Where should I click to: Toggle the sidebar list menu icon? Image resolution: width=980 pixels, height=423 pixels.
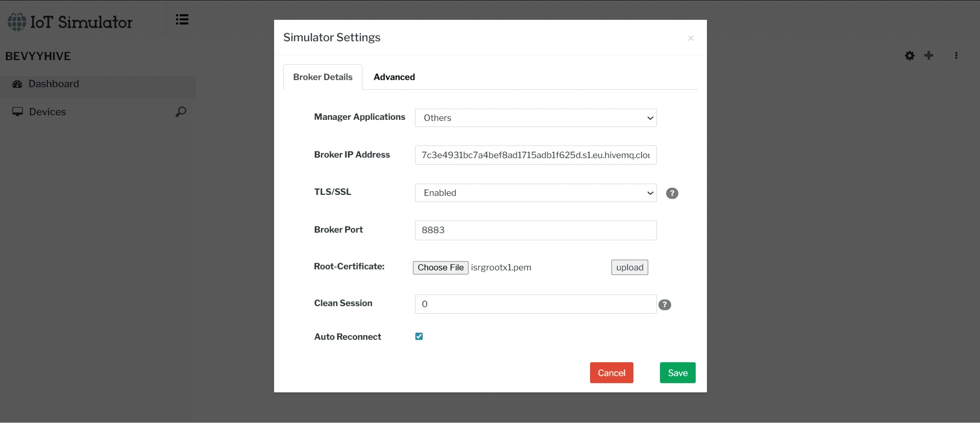tap(182, 19)
